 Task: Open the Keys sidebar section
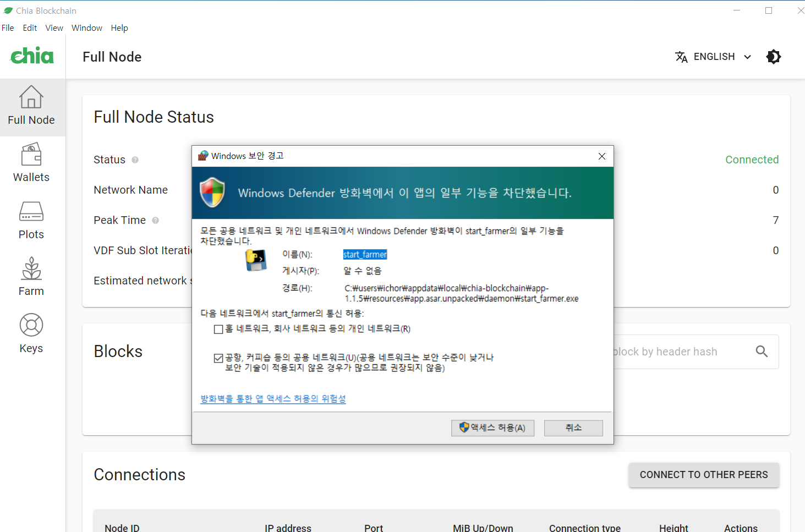pyautogui.click(x=31, y=334)
